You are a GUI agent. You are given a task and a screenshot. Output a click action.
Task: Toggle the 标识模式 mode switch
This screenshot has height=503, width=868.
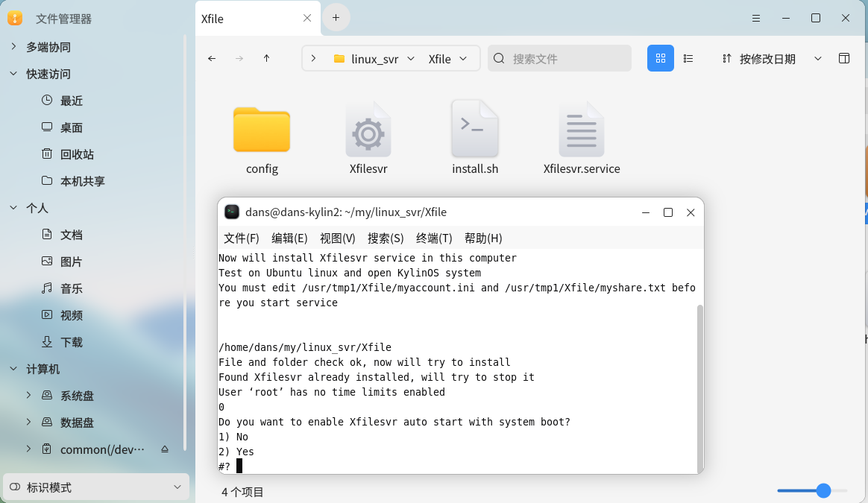coord(15,487)
